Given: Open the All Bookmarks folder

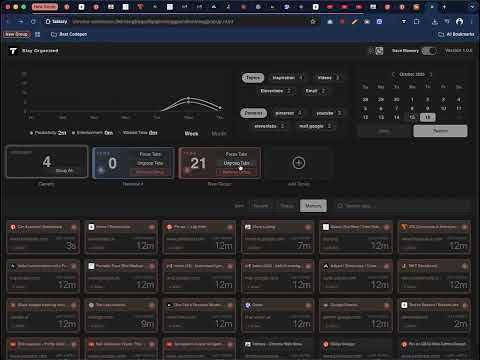Looking at the screenshot, I should click(x=456, y=34).
